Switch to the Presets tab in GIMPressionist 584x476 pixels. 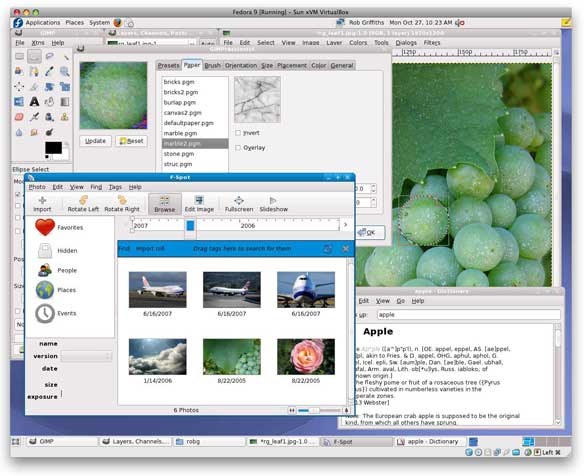pos(168,66)
